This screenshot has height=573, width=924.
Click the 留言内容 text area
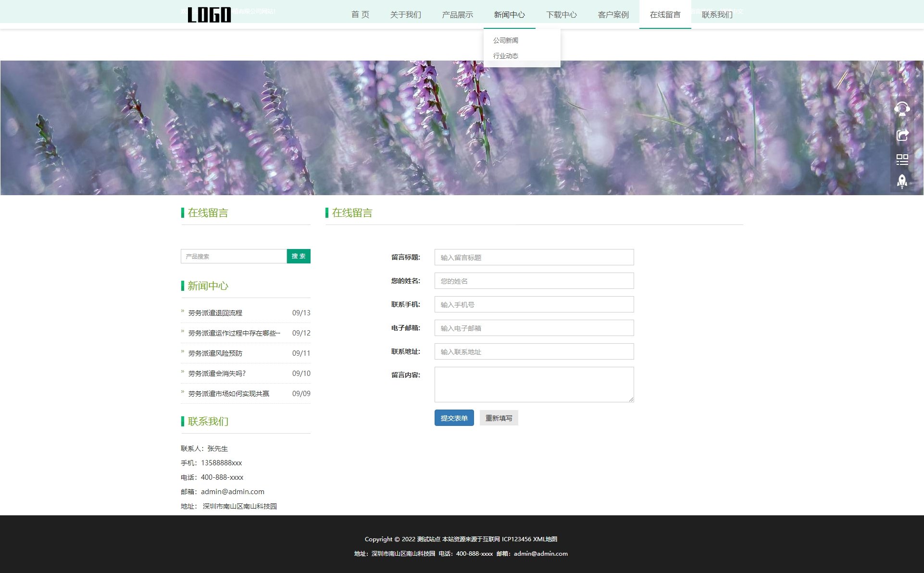(x=534, y=384)
